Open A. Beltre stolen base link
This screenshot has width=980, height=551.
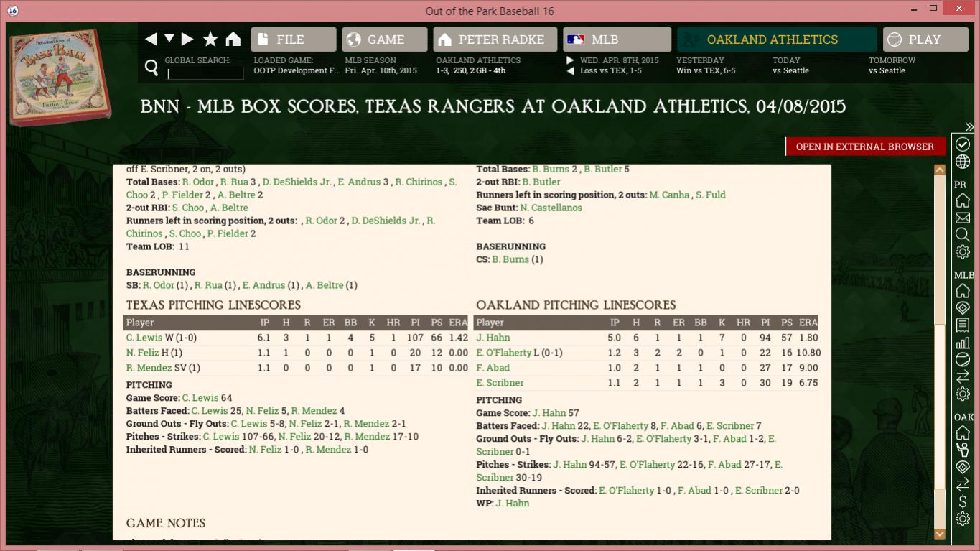tap(325, 285)
